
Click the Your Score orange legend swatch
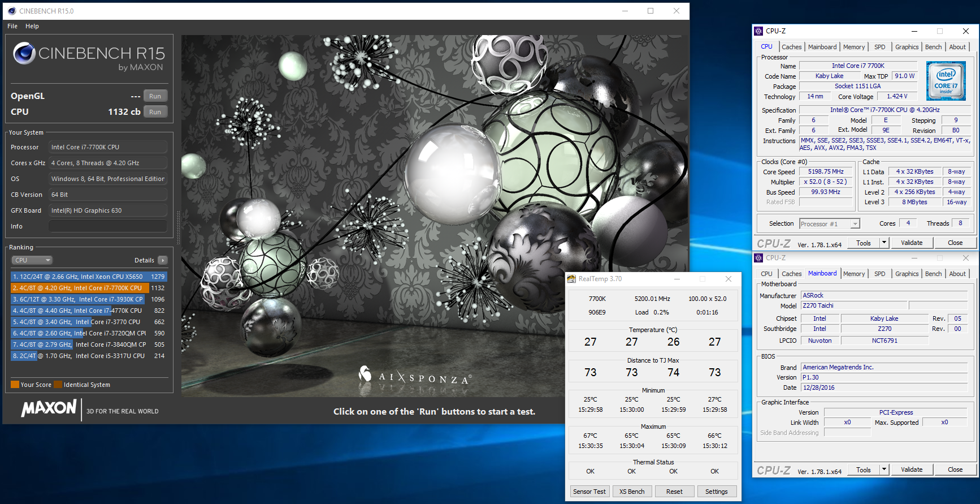coord(15,385)
